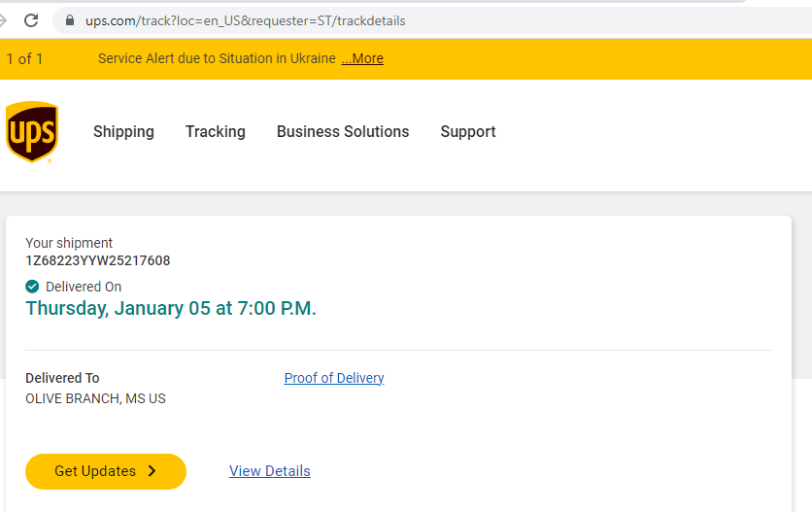Expand the service alert with ...More link
Viewport: 812px width, 512px height.
coord(362,59)
